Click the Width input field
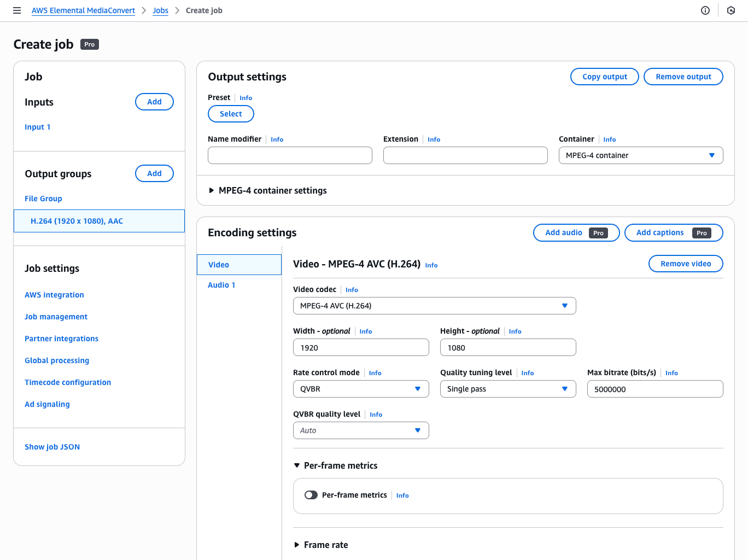Viewport: 748px width, 560px height. [361, 347]
